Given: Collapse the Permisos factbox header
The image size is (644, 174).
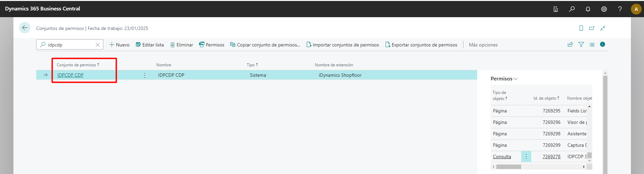Looking at the screenshot, I should 504,79.
